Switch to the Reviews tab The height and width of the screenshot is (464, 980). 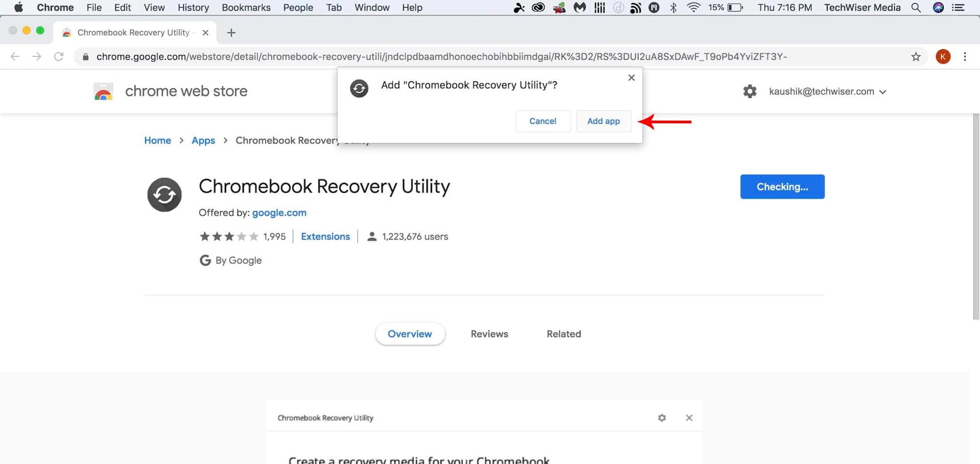tap(489, 334)
